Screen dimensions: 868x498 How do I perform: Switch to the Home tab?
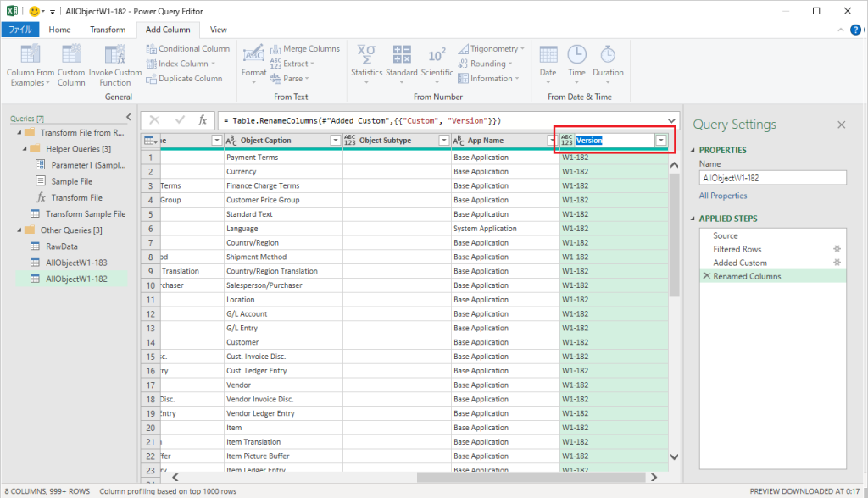[x=59, y=30]
